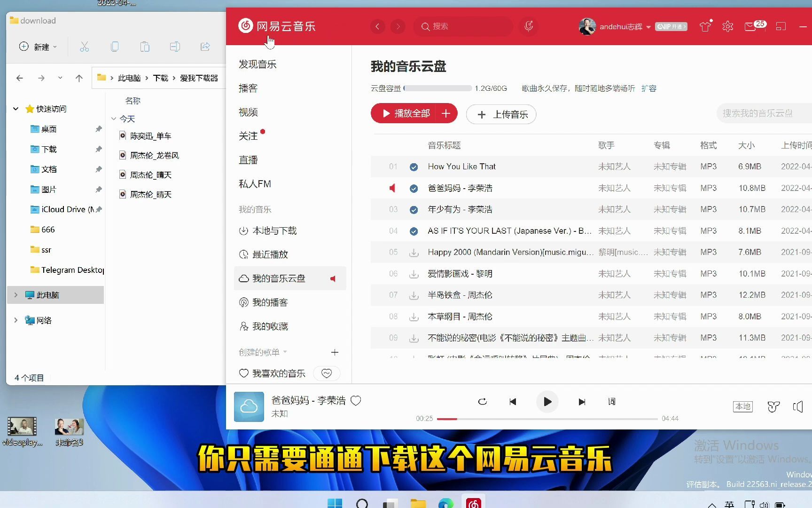Collapse the 创建的歌单 section
This screenshot has width=812, height=508.
pos(263,352)
